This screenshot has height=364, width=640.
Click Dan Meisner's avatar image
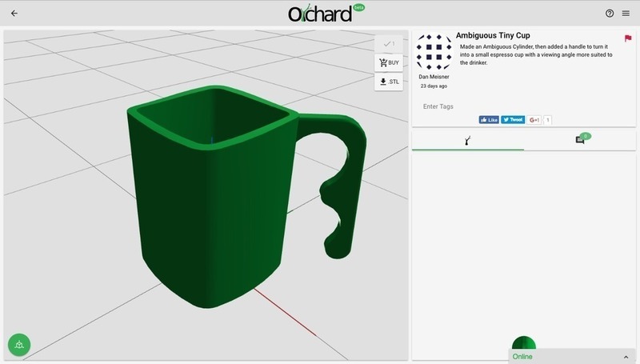pyautogui.click(x=434, y=52)
